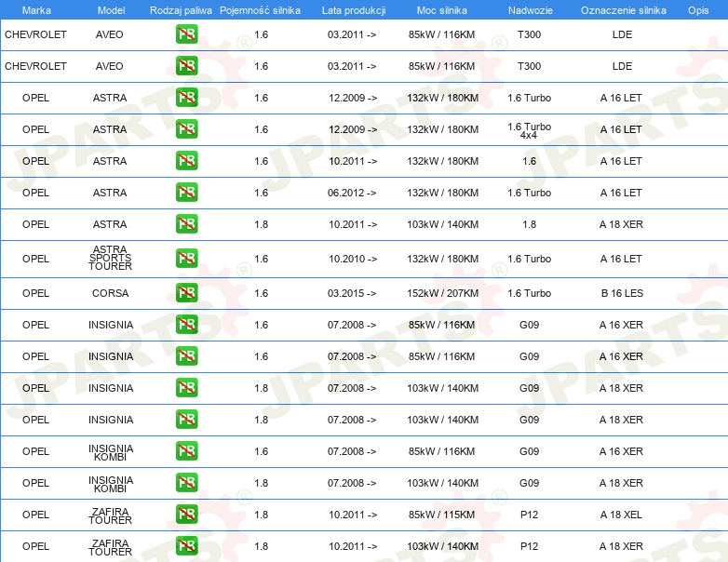Click body cell 1.6 Turbo 4x4
This screenshot has width=728, height=562.
(529, 131)
